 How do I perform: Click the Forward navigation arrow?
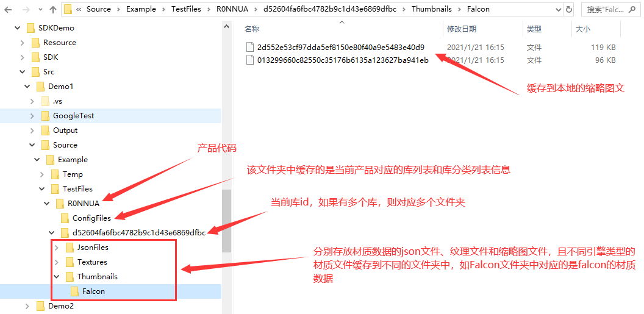coord(26,9)
